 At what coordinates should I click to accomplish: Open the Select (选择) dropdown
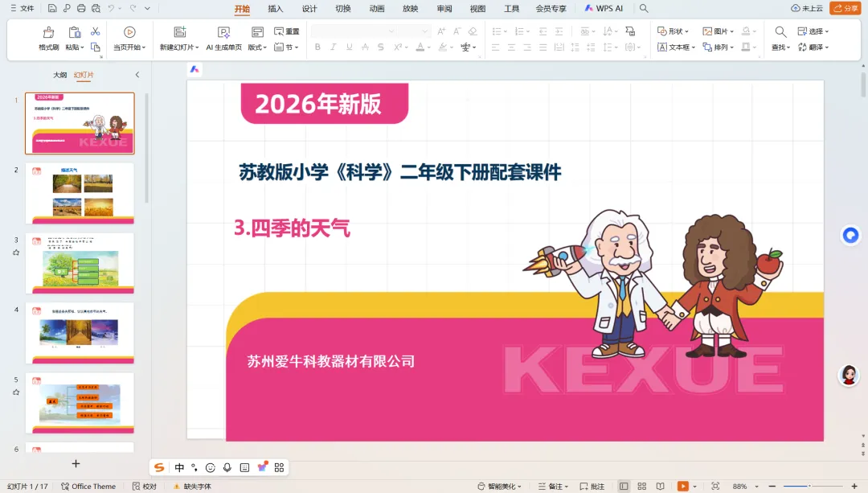click(x=813, y=31)
